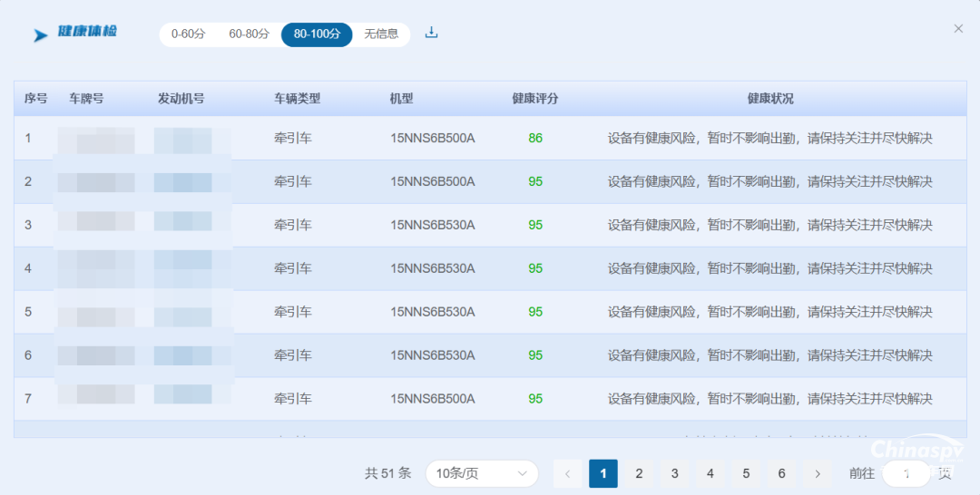Click the previous page arrow
Screen dimensions: 980x495
[x=568, y=473]
